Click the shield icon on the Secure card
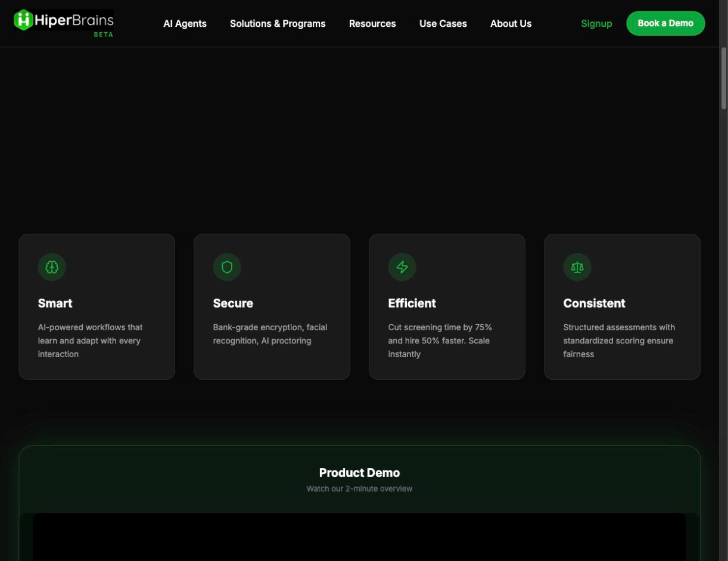The height and width of the screenshot is (561, 728). click(226, 266)
